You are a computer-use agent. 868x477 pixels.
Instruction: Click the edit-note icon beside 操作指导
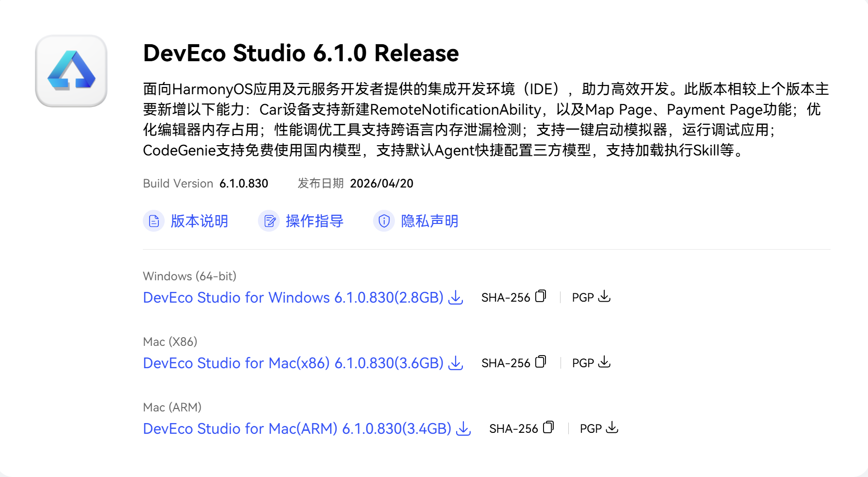pyautogui.click(x=269, y=221)
